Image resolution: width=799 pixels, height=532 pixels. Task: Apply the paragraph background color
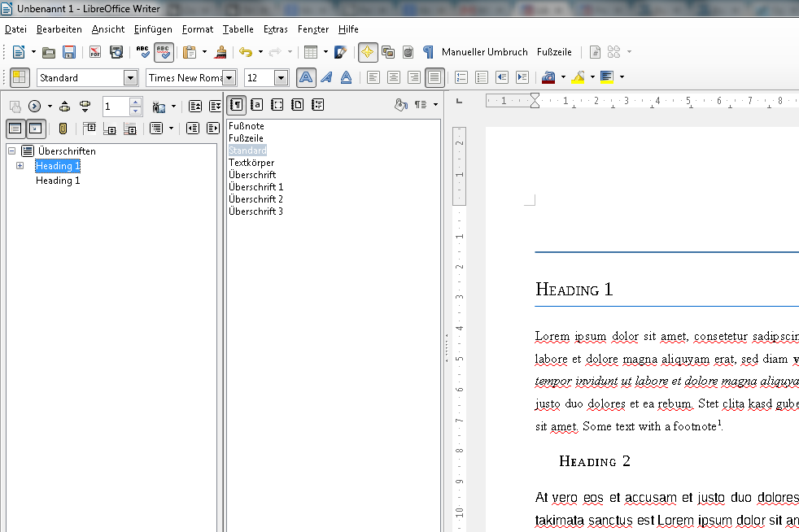point(607,77)
